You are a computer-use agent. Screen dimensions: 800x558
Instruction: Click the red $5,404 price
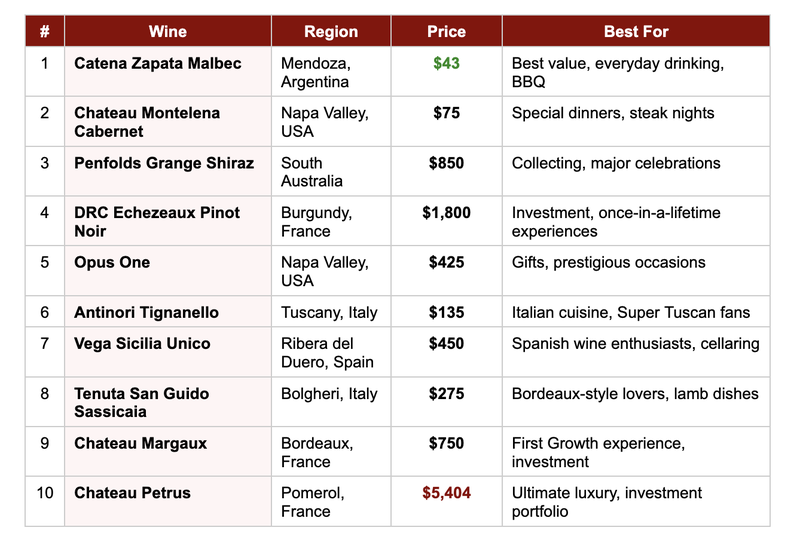[446, 493]
